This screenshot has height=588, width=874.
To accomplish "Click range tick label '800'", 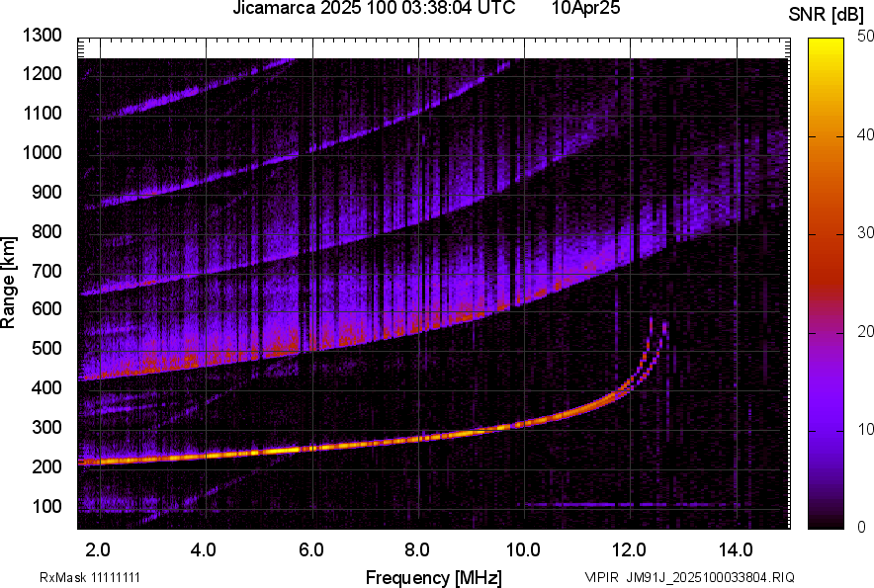I will pyautogui.click(x=46, y=231).
